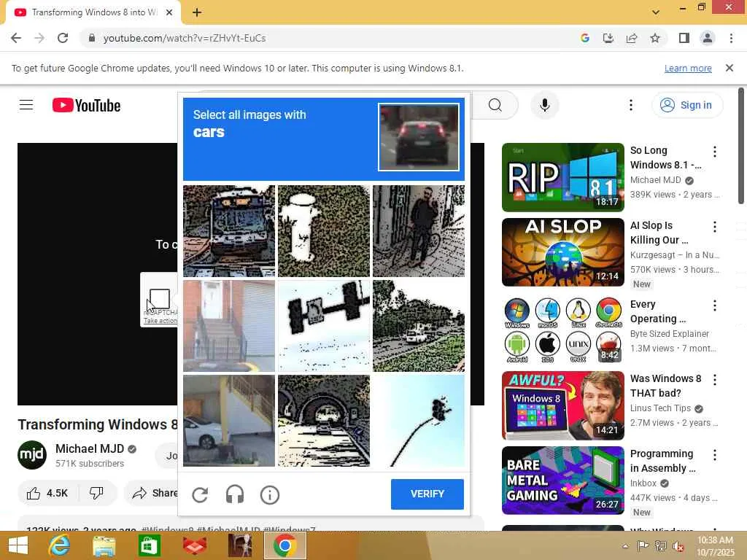Open options for So Long Windows 8.1
The image size is (747, 560).
tap(715, 152)
